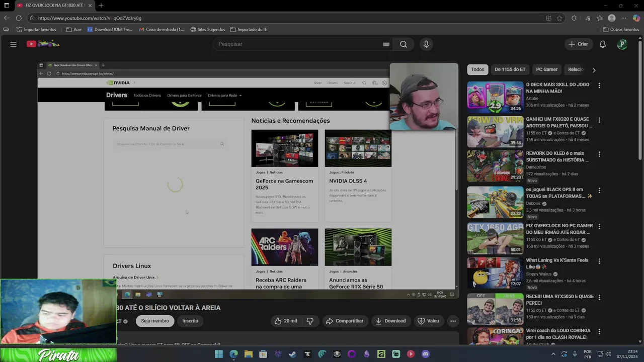This screenshot has width=644, height=362.
Task: Select the 'PC Gamer' filter chip
Action: point(546,69)
